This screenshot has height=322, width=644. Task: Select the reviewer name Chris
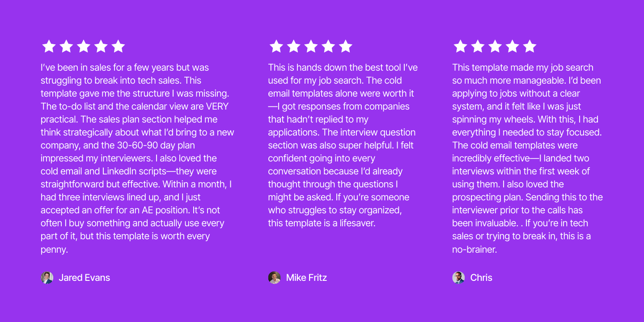481,278
